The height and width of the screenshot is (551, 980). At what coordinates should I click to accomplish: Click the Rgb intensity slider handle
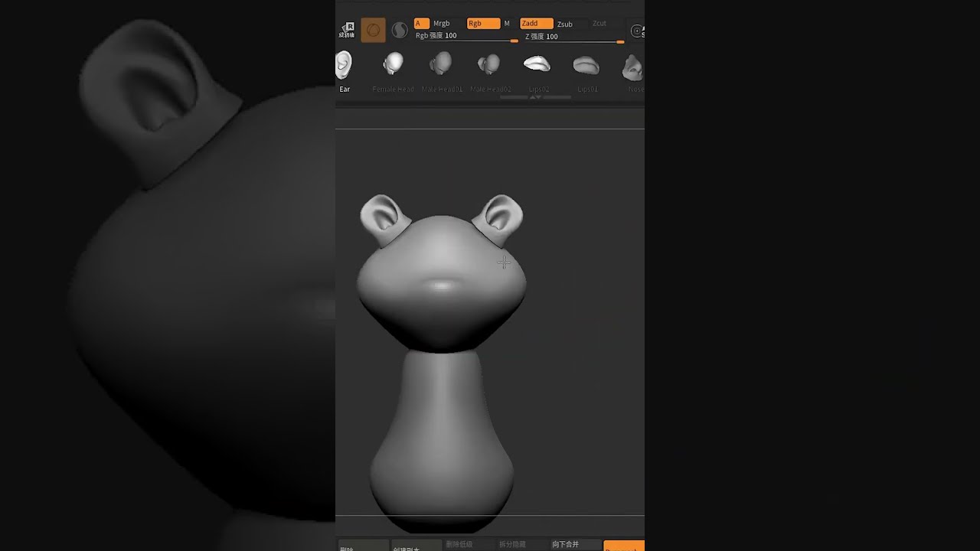pos(514,41)
